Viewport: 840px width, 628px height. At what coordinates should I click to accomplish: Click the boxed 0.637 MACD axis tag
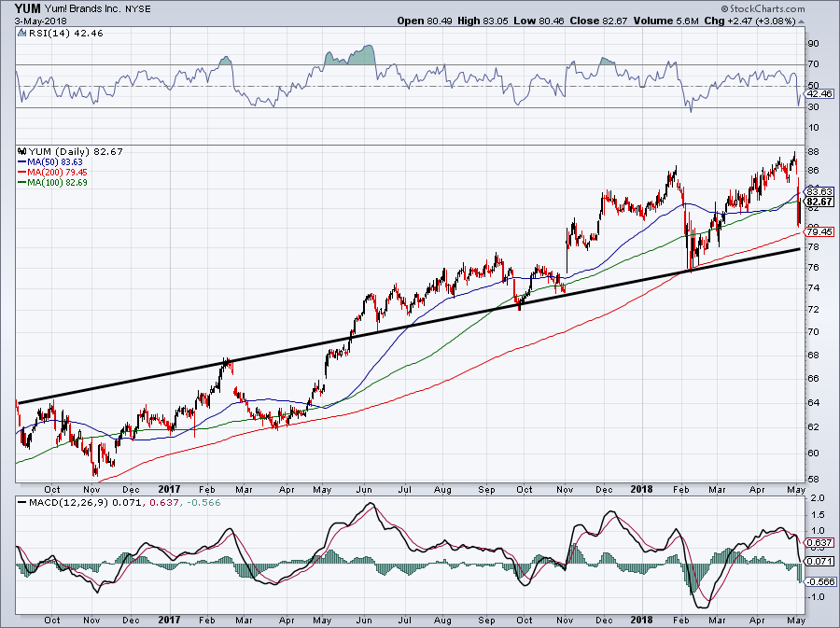pos(819,542)
